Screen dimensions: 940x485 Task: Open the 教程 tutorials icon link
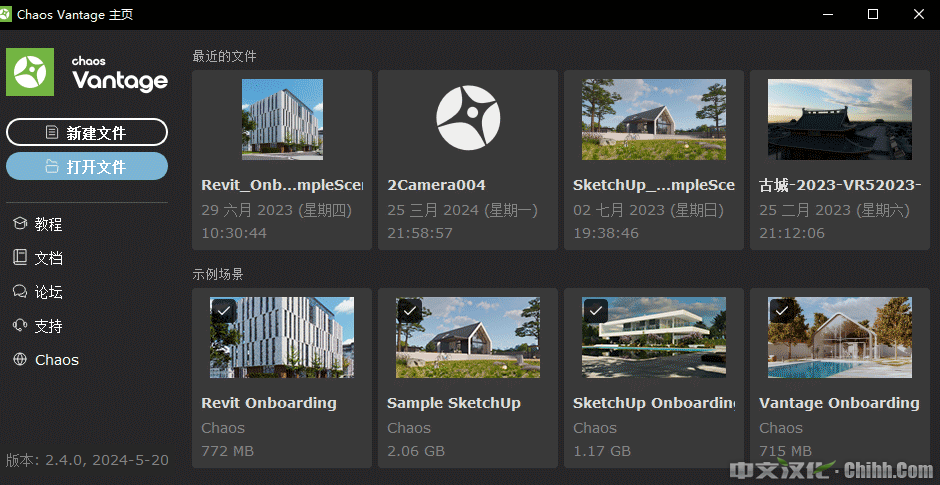[x=19, y=224]
